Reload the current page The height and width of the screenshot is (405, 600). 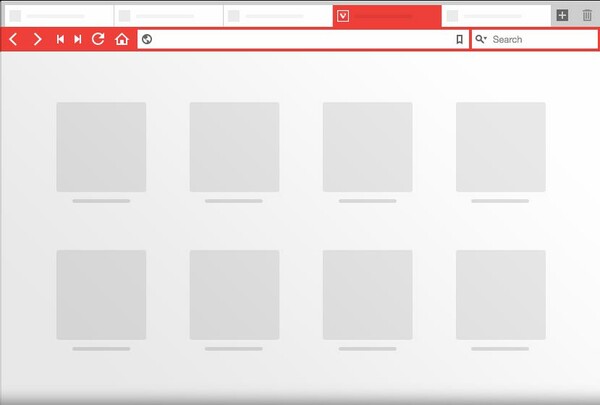click(98, 39)
